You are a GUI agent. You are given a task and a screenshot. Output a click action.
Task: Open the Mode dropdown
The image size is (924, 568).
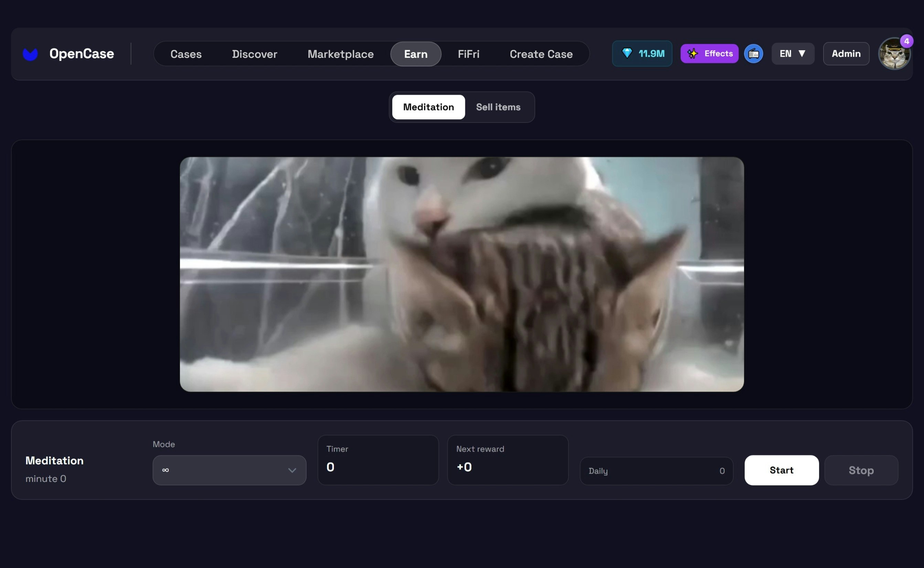point(229,470)
